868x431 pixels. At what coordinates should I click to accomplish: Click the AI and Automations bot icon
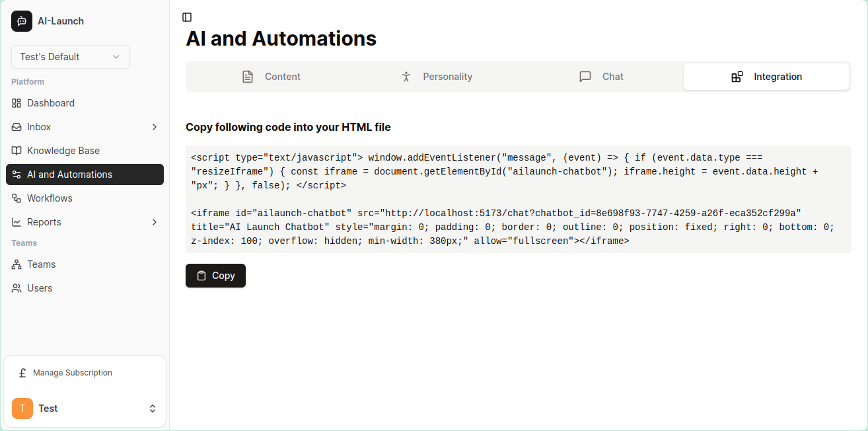click(17, 175)
